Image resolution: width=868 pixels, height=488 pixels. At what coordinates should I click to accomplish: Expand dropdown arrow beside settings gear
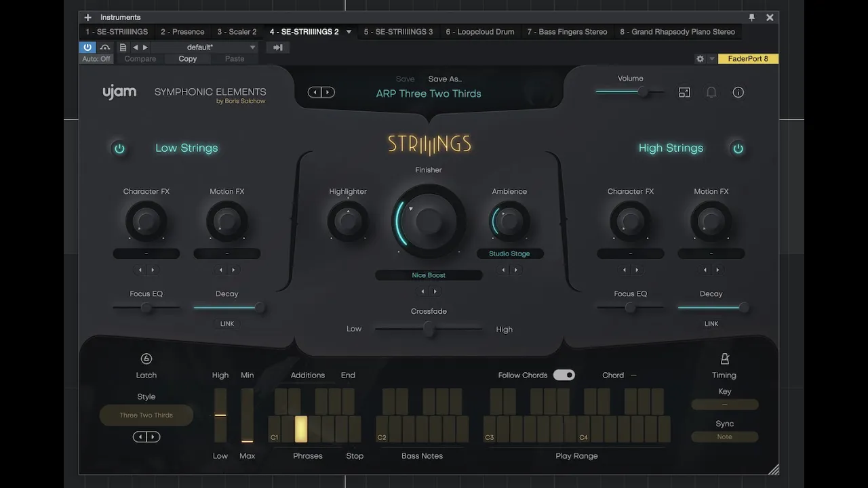(712, 59)
